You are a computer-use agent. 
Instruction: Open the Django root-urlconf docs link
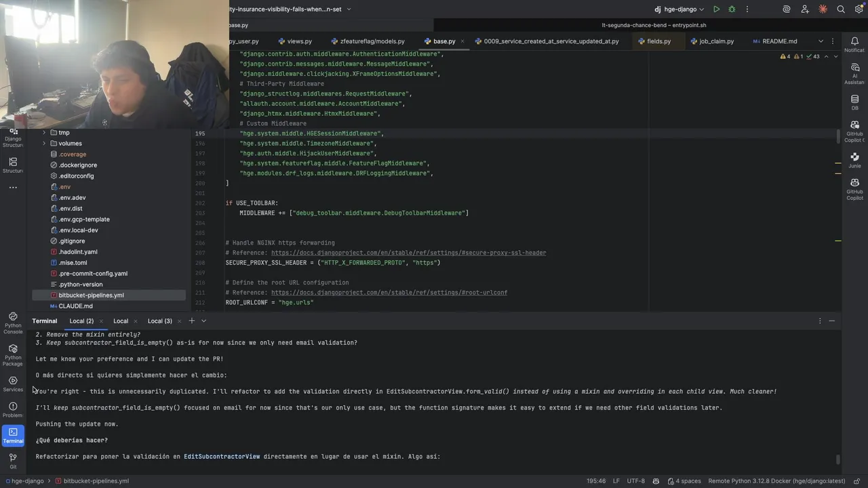(389, 293)
